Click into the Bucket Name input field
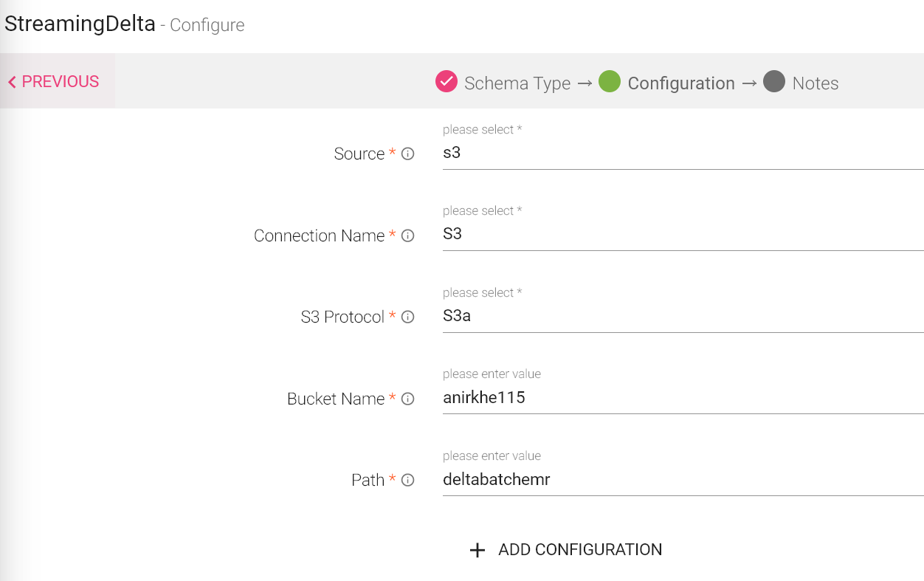Screen dimensions: 924x581 [682, 398]
